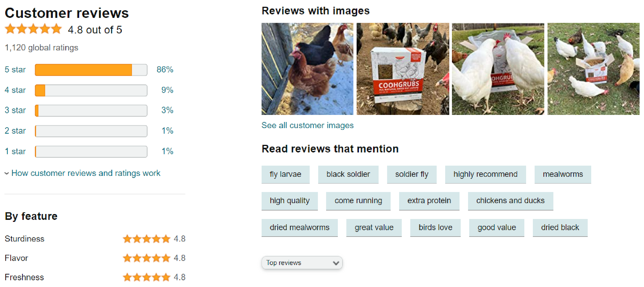Click the 86% five star link

coord(165,69)
